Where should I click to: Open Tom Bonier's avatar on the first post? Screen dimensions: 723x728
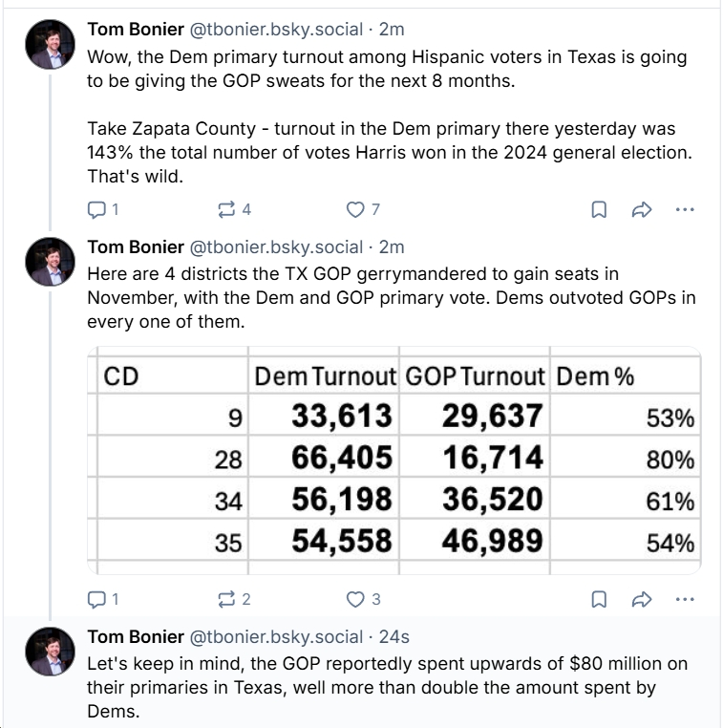[52, 45]
